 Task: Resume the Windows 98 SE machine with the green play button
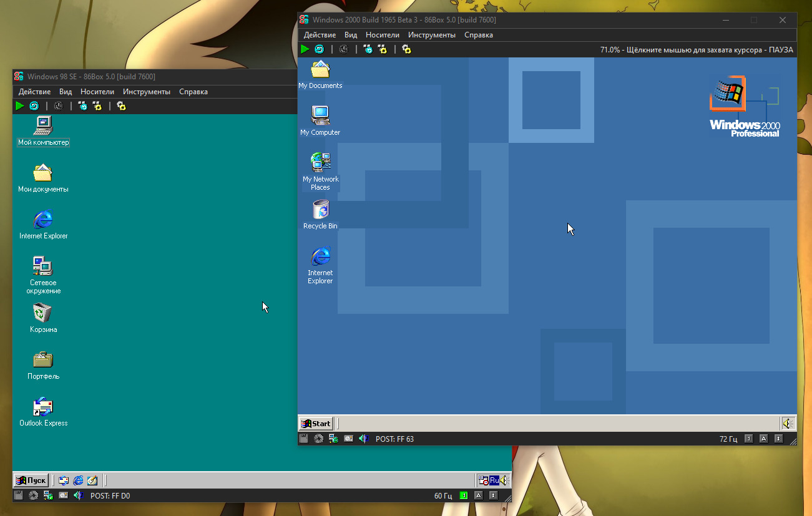[20, 106]
